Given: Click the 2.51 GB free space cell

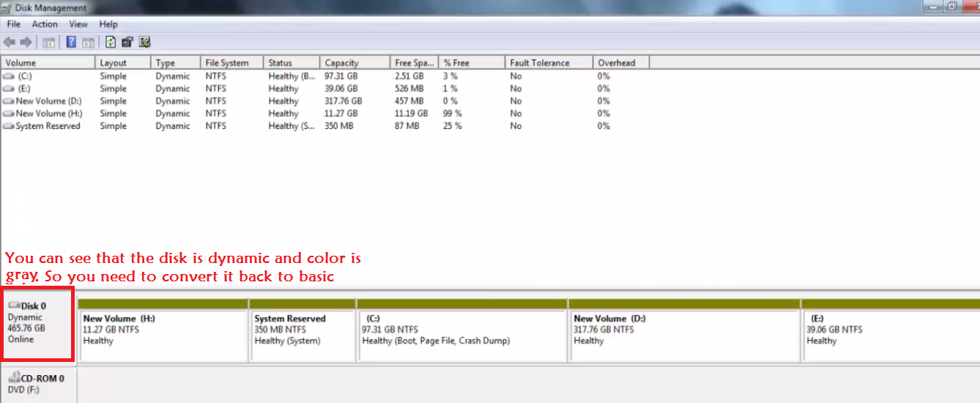Looking at the screenshot, I should pyautogui.click(x=409, y=76).
